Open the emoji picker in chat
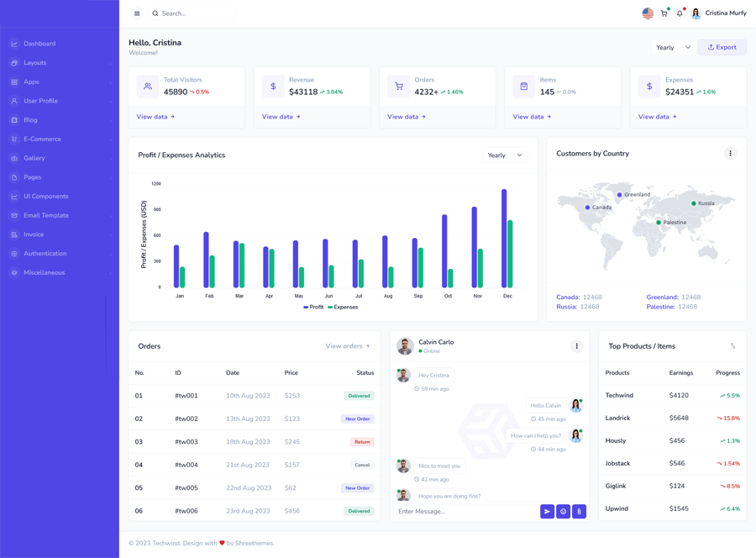The image size is (756, 558). [x=563, y=511]
